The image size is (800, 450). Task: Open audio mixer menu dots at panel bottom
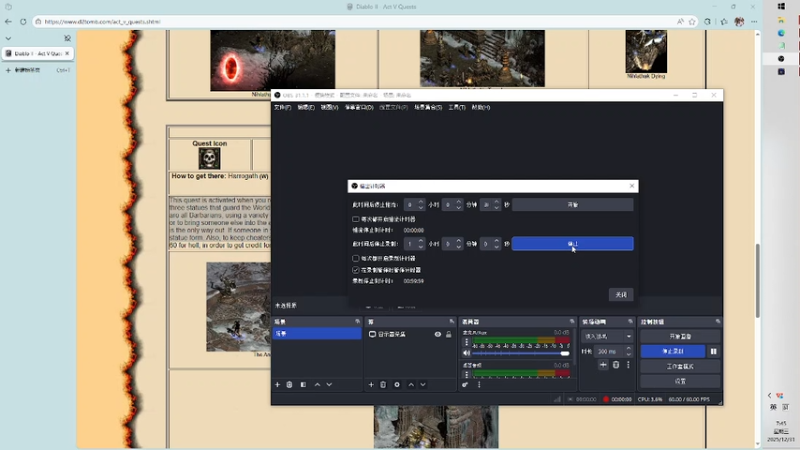(479, 385)
